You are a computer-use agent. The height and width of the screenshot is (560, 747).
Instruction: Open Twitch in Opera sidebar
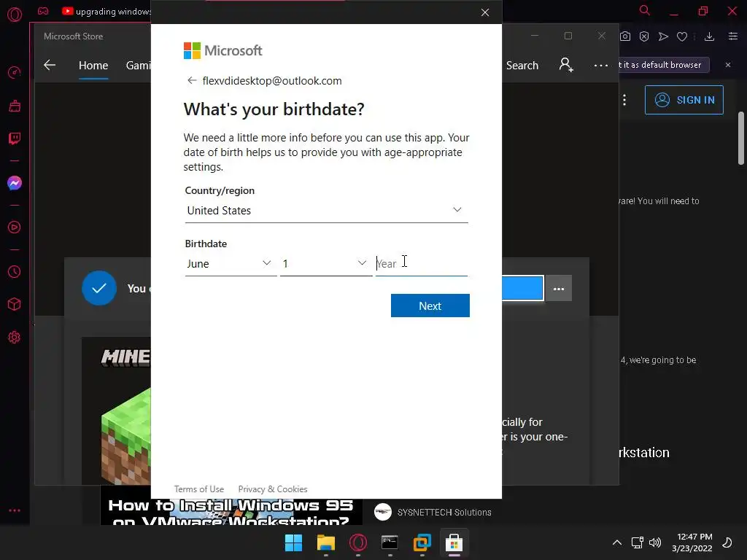point(15,139)
